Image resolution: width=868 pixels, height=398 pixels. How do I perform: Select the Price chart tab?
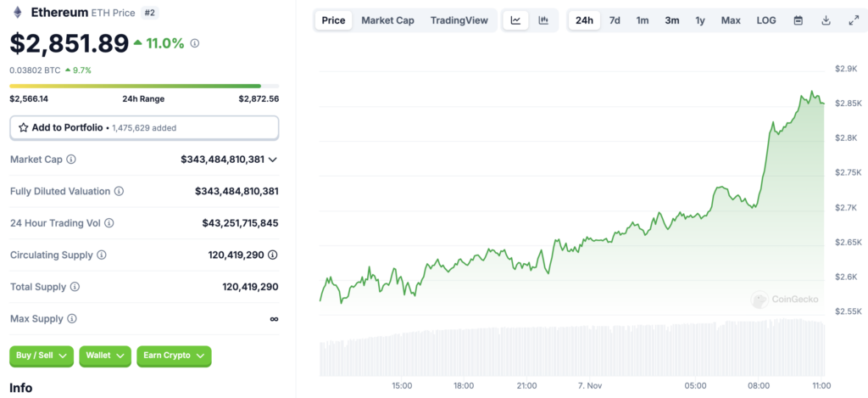[334, 20]
